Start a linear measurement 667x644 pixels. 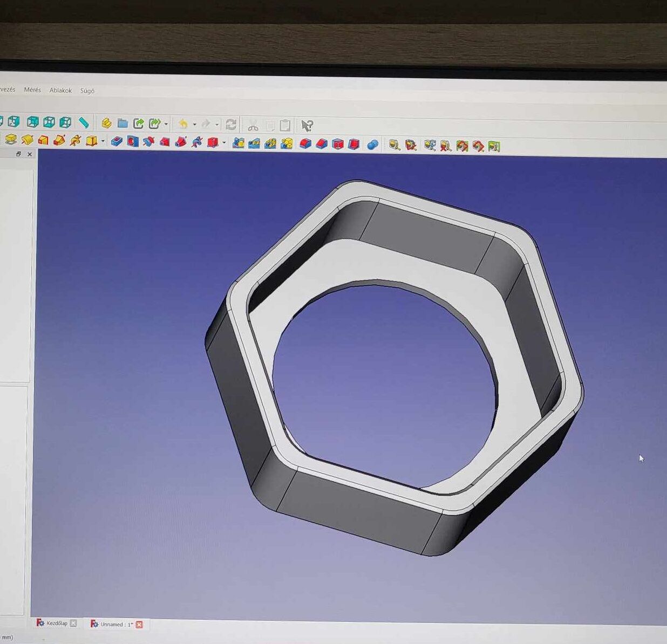coord(394,145)
